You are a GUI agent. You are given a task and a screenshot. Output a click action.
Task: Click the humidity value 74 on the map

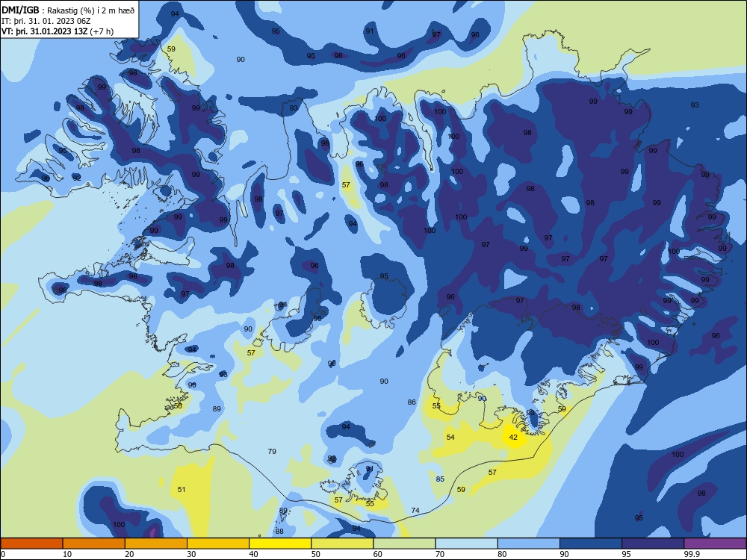[415, 511]
